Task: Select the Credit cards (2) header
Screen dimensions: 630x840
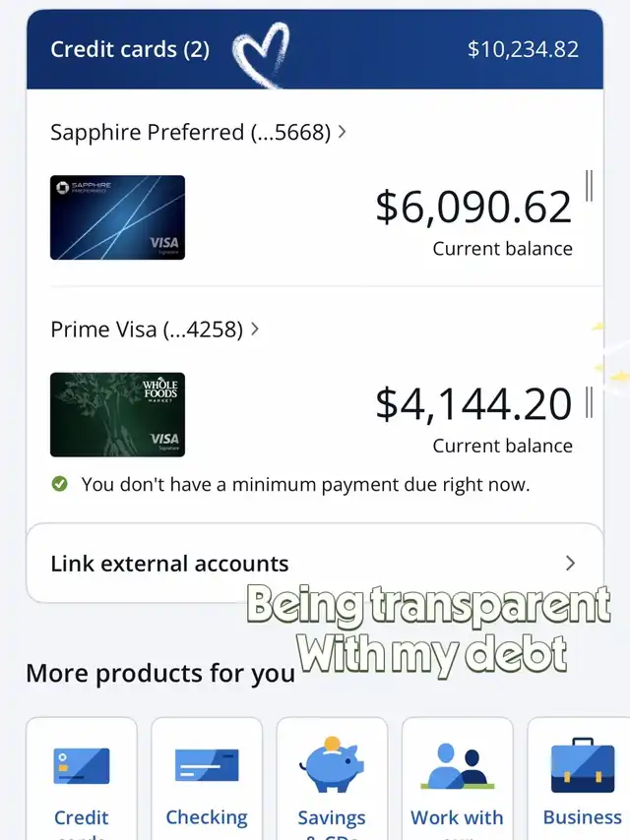Action: [130, 49]
